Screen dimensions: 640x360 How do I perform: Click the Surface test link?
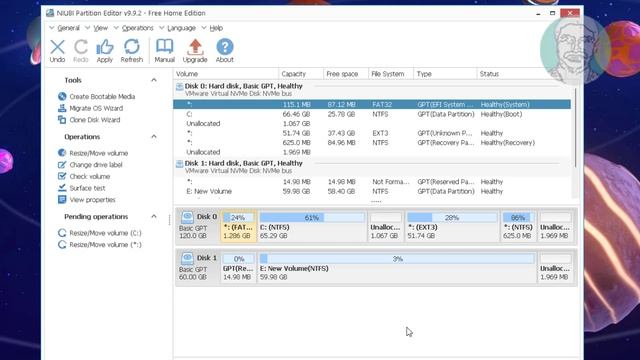coord(87,188)
